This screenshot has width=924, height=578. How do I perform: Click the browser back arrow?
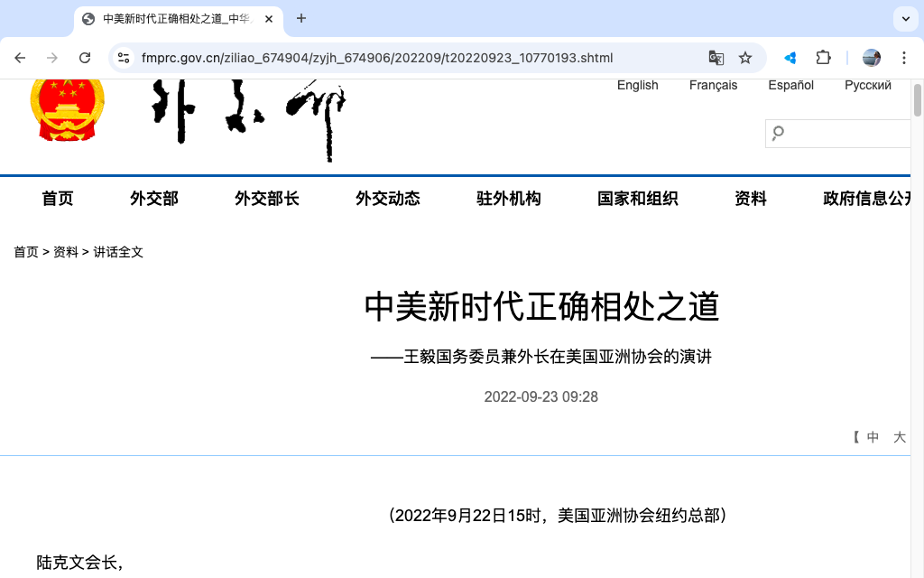pyautogui.click(x=20, y=58)
